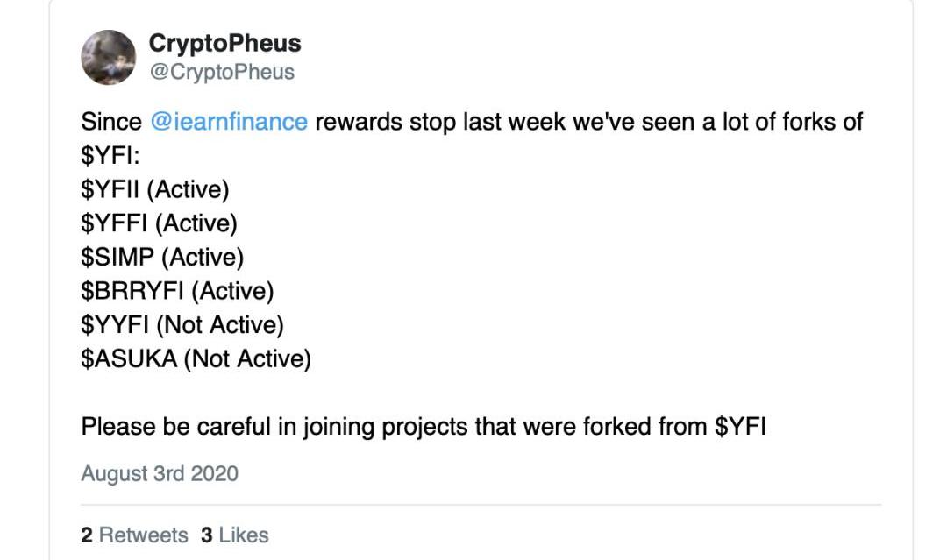Open the $SIMP cashtag
This screenshot has height=560, width=947.
click(117, 257)
